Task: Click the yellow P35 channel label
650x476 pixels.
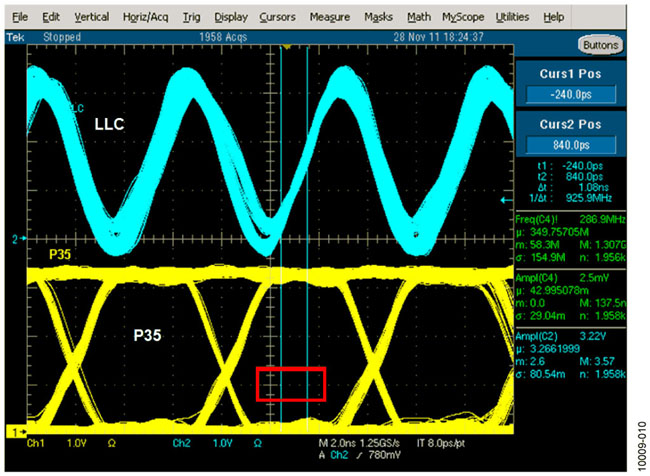Action: coord(60,255)
